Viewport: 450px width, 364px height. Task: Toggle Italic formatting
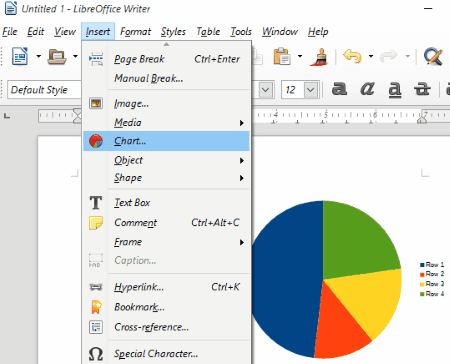[367, 89]
